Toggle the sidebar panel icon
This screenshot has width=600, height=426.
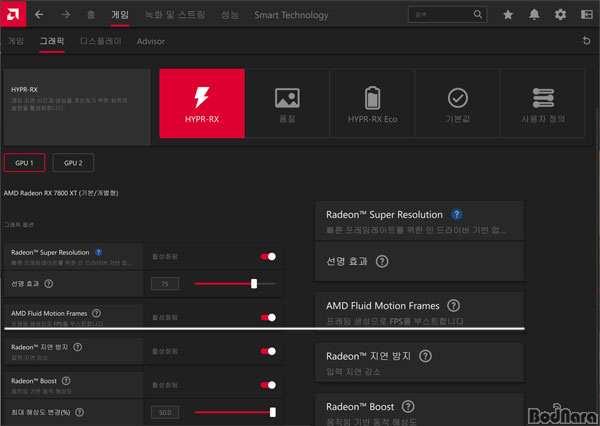click(587, 15)
